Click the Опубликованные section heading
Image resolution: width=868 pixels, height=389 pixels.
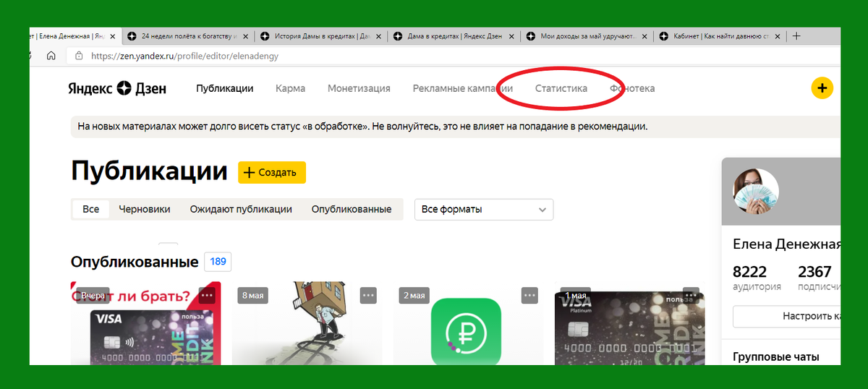pos(135,262)
